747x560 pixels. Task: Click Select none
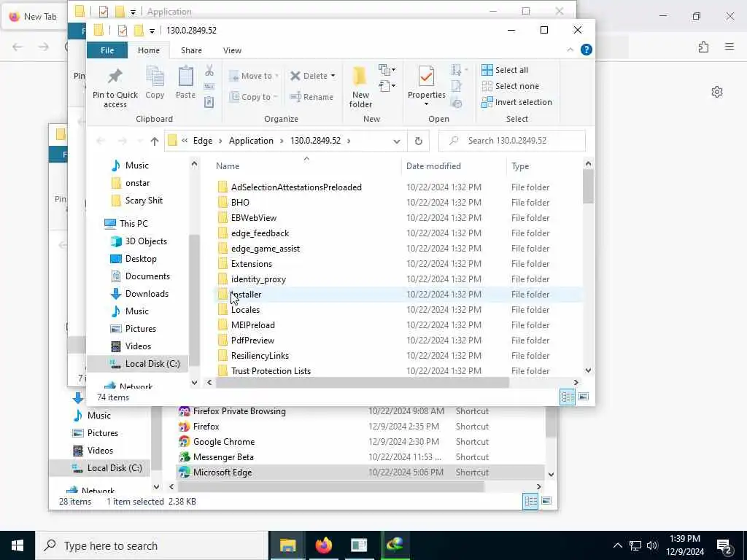510,86
